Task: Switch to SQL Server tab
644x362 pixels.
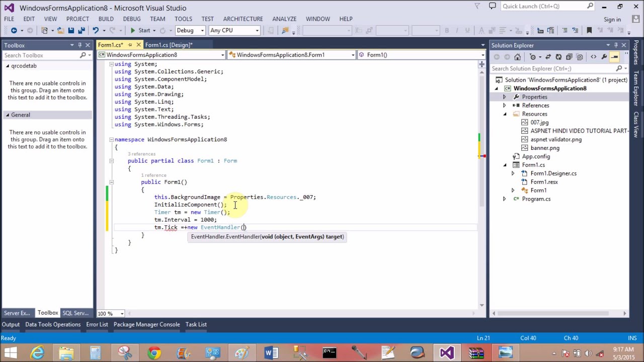Action: 75,313
